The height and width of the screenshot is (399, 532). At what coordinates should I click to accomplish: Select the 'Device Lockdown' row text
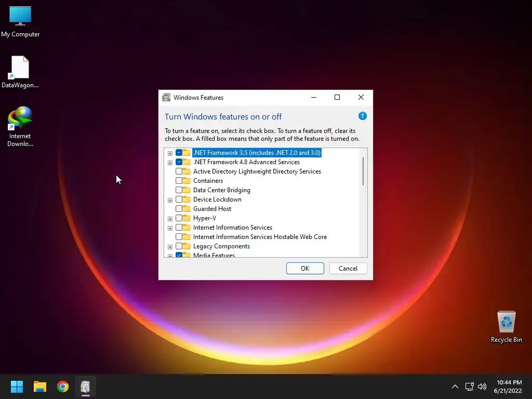[x=217, y=199]
